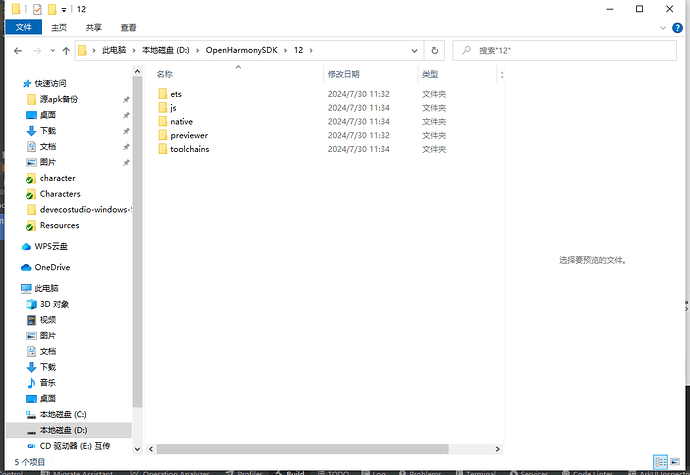Open 源apk备份 pinned folder
Viewport: 690px width, 475px height.
click(59, 99)
